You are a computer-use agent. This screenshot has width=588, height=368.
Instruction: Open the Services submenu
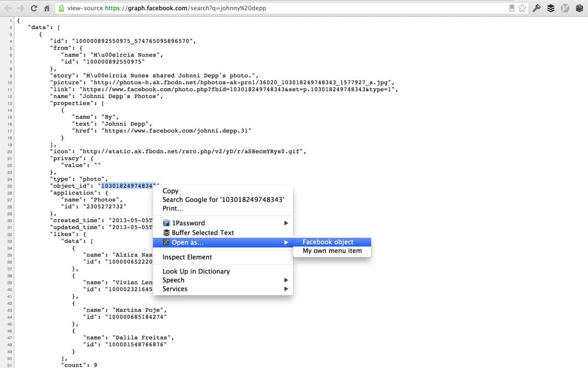coord(223,289)
